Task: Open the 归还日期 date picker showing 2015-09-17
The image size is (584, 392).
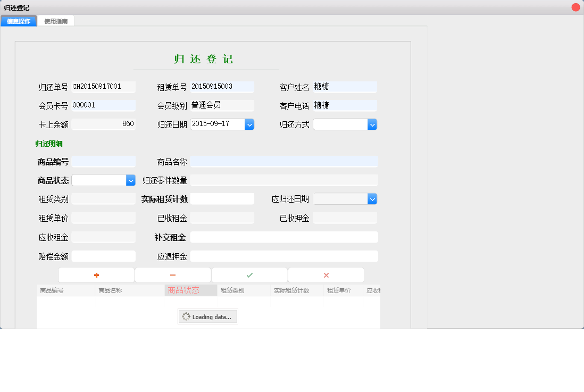Action: pos(249,124)
